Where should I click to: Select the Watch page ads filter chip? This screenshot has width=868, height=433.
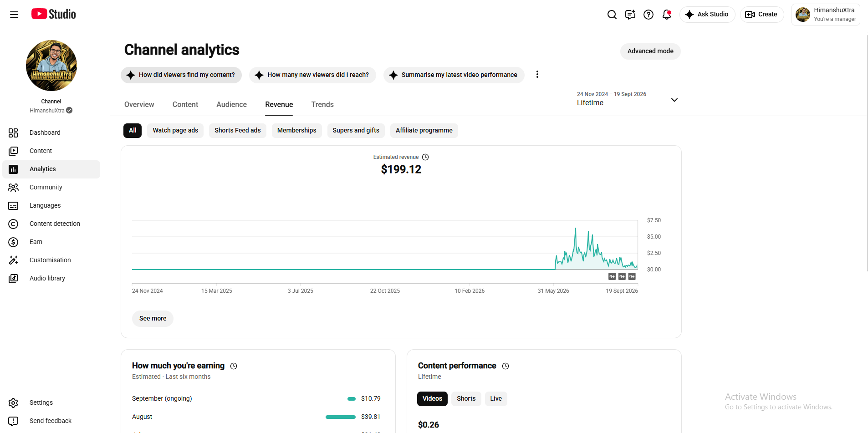pyautogui.click(x=175, y=130)
